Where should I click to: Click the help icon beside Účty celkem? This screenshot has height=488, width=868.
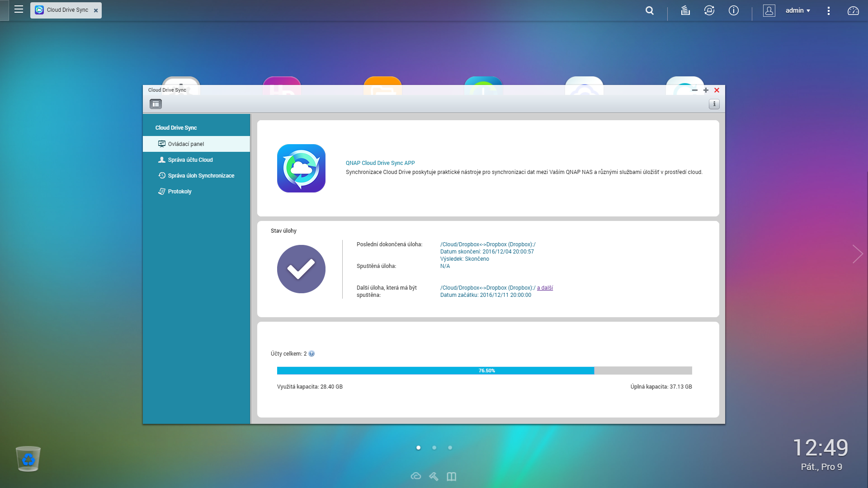311,354
